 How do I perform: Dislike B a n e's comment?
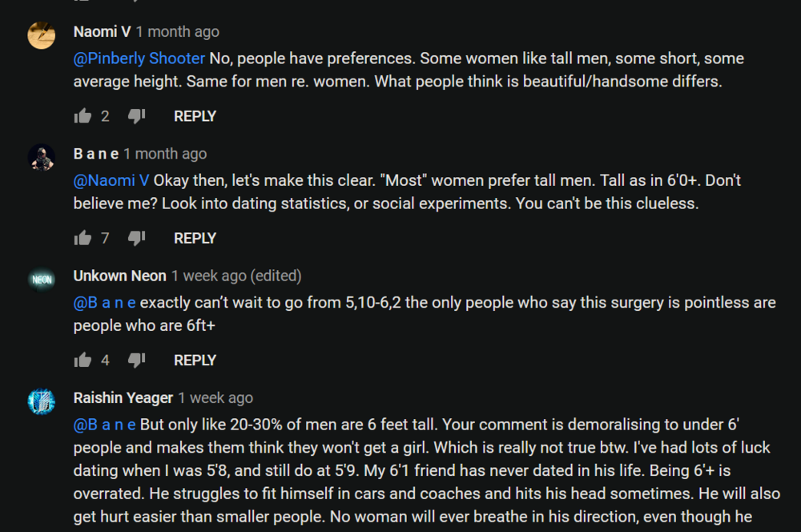point(136,238)
